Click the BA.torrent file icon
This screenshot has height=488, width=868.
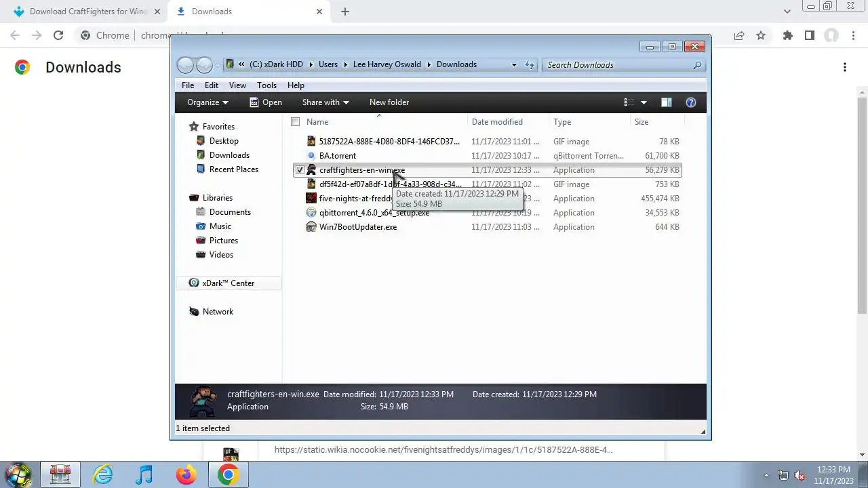(311, 156)
